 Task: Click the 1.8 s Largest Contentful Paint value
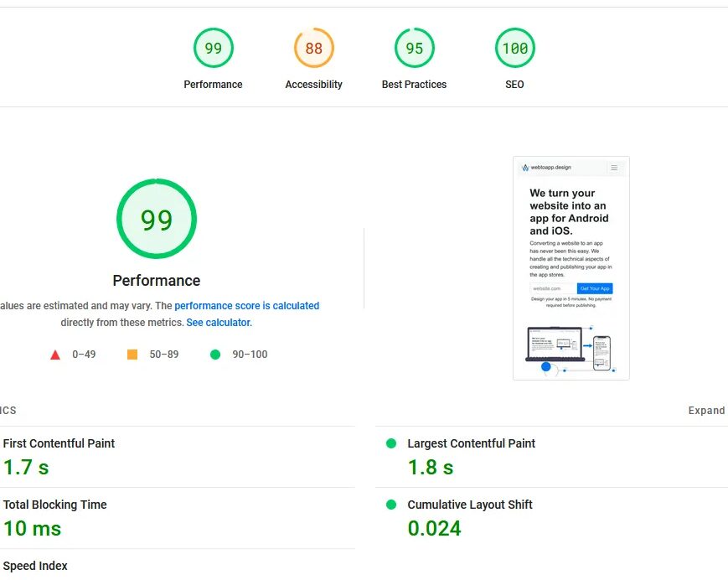click(x=431, y=467)
